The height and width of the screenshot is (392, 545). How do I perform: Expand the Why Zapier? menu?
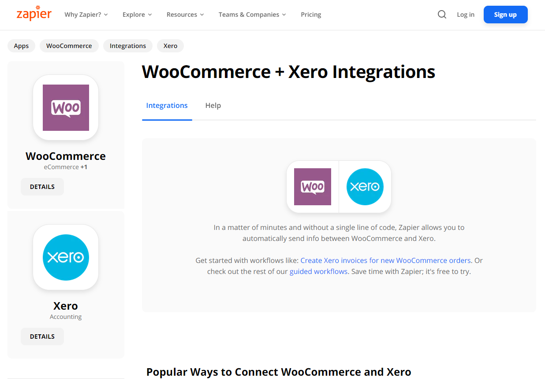point(86,15)
